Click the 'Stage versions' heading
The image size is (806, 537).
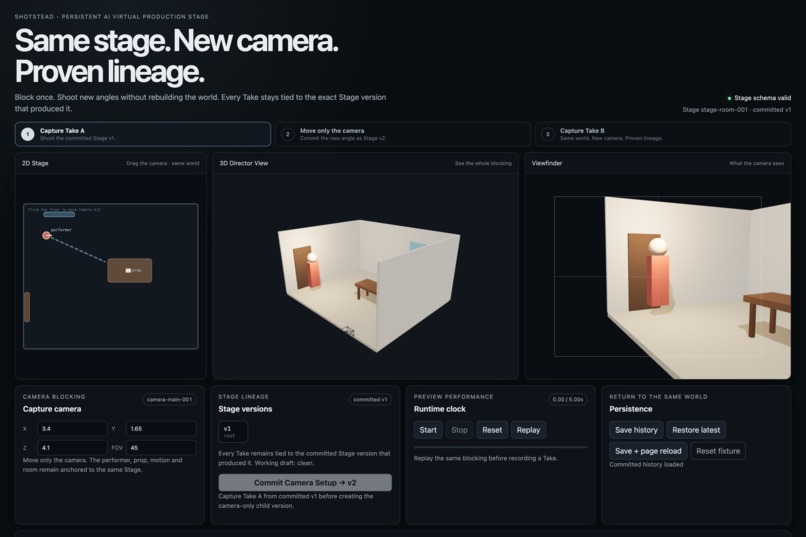pyautogui.click(x=245, y=409)
